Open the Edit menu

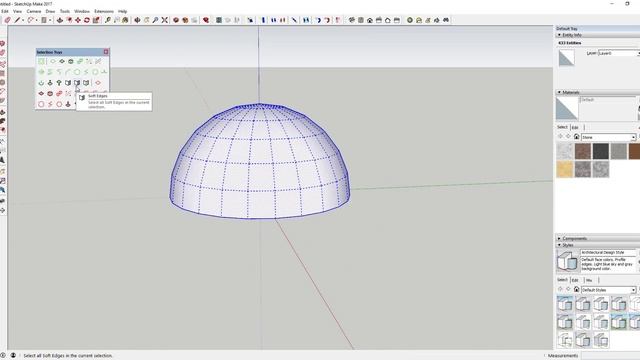coord(4,11)
